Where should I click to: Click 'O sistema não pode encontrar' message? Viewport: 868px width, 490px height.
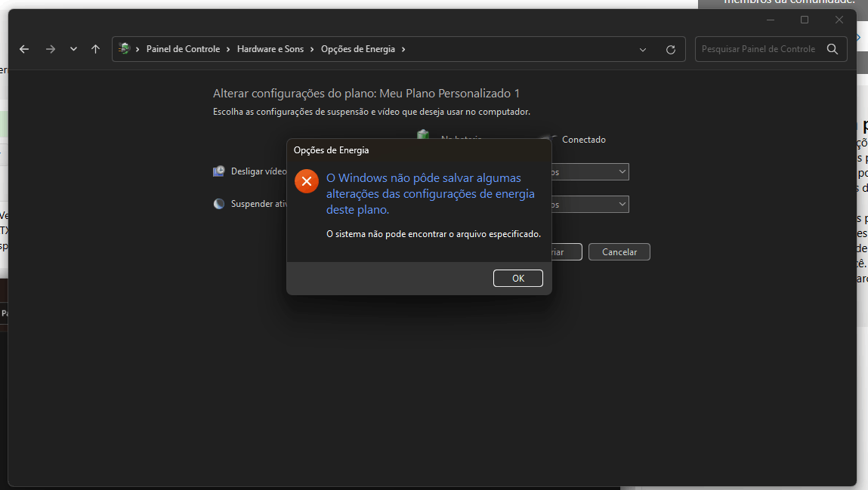pyautogui.click(x=434, y=234)
